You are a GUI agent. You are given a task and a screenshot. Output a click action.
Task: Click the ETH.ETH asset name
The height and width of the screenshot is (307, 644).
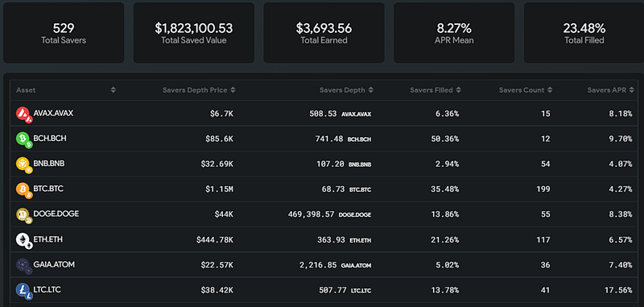[48, 239]
